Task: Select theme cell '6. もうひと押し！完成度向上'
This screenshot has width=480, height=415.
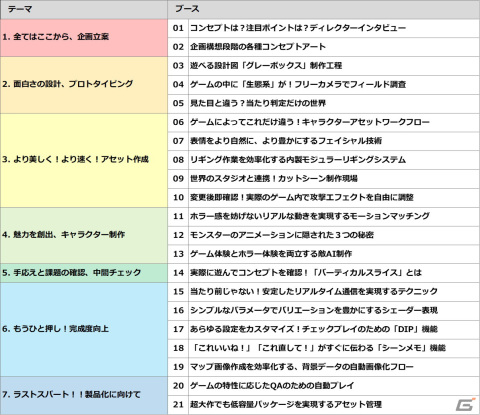Action: point(84,330)
